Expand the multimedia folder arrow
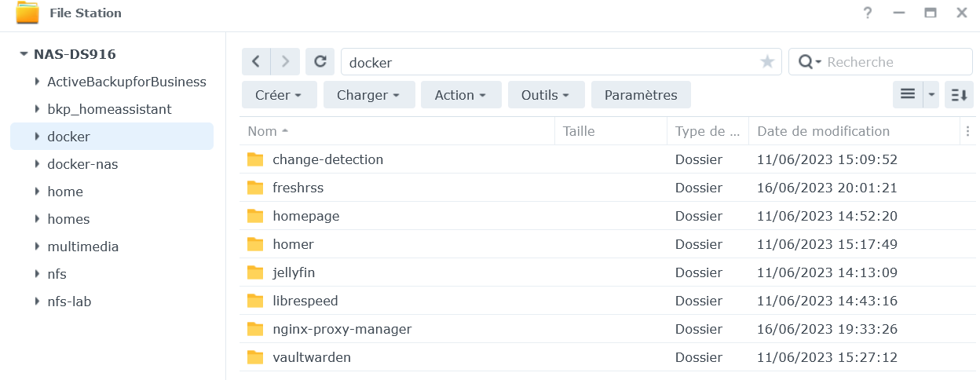This screenshot has width=980, height=380. (37, 247)
